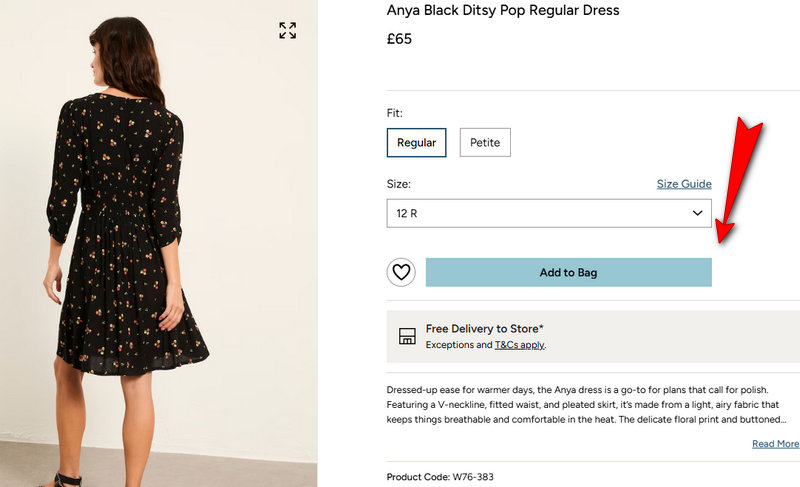The height and width of the screenshot is (487, 800).
Task: Click the Size label above dropdown
Action: pyautogui.click(x=398, y=184)
